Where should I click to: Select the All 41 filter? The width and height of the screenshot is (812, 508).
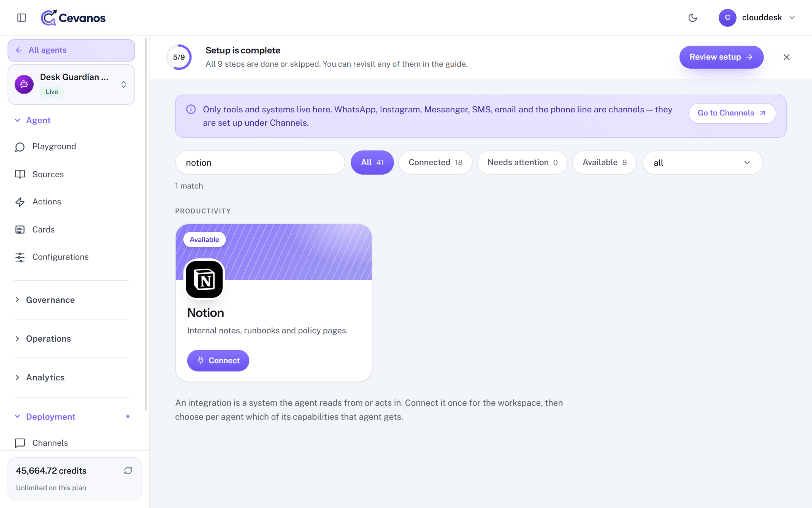pos(372,163)
